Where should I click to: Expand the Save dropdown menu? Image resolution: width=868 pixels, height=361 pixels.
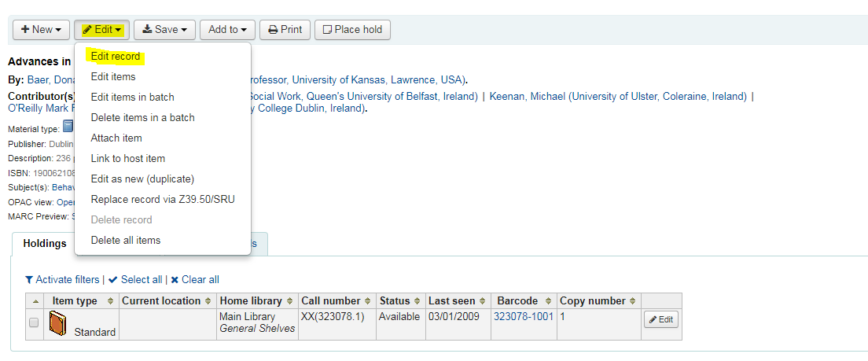164,30
